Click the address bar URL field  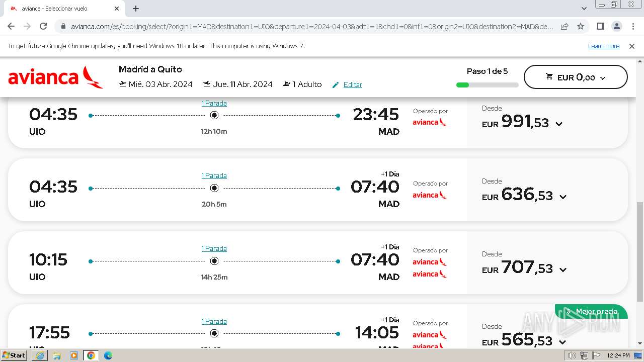pos(312,26)
